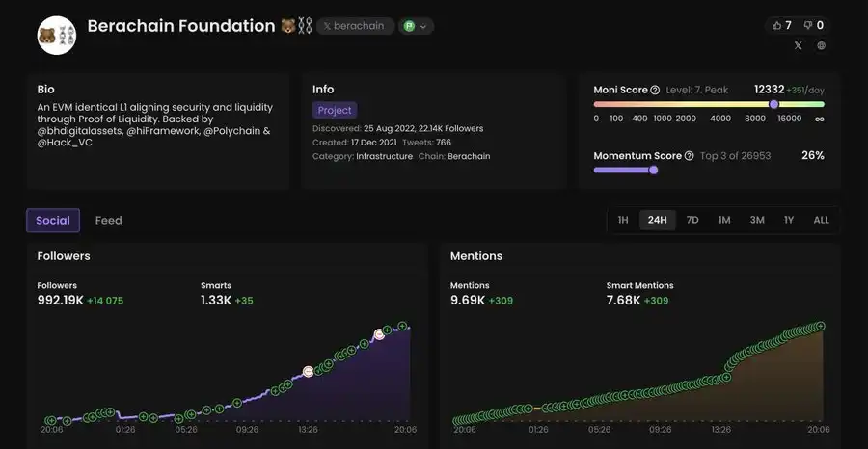This screenshot has height=449, width=868.
Task: Expand the green P badge dropdown
Action: coord(416,27)
